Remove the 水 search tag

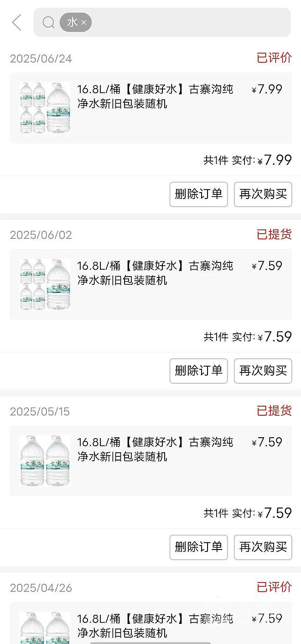click(83, 22)
